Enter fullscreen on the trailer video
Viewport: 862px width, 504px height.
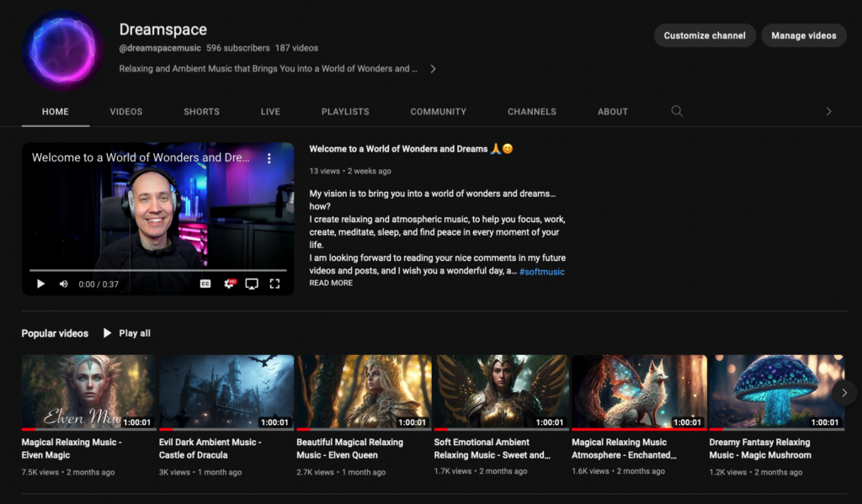click(275, 284)
